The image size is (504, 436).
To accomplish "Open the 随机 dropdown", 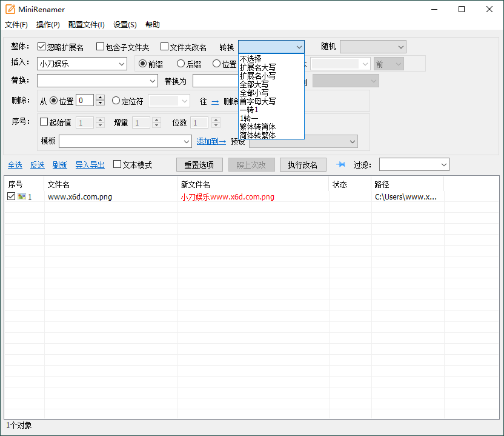I will [x=373, y=47].
